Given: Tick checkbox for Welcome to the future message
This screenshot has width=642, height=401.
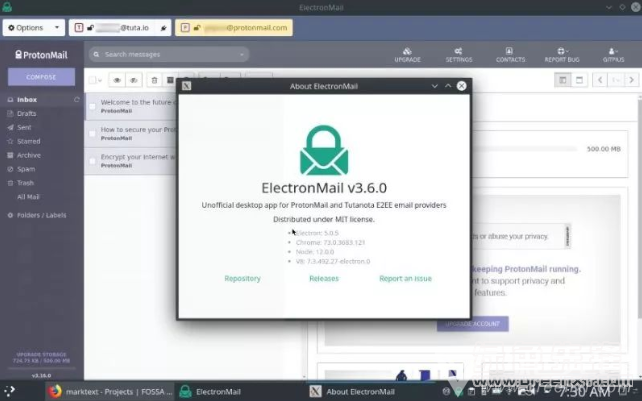Looking at the screenshot, I should 93,106.
